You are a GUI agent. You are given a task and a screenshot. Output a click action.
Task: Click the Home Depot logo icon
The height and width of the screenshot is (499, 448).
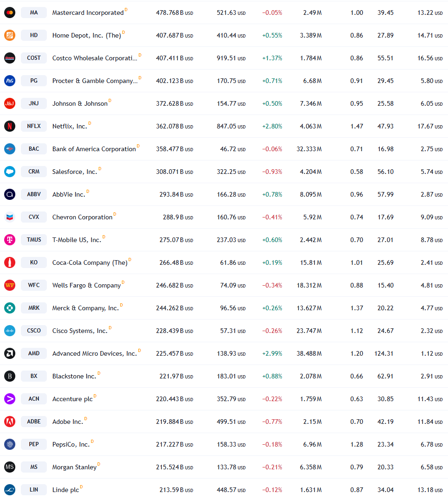coord(10,35)
